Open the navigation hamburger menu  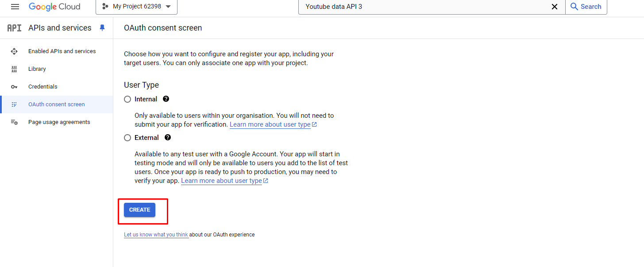click(x=15, y=7)
